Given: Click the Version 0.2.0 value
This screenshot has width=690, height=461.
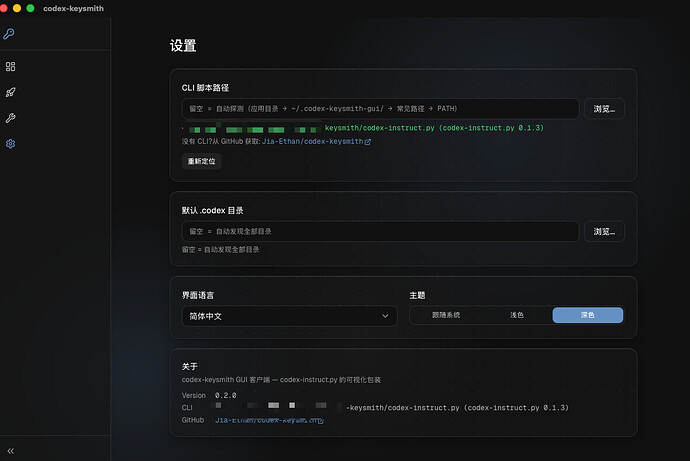Looking at the screenshot, I should [x=225, y=395].
